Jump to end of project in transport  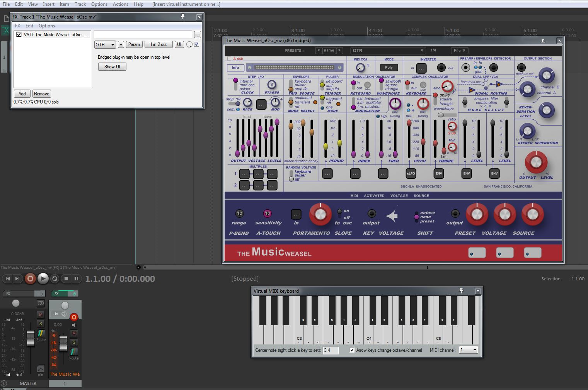[x=17, y=278]
